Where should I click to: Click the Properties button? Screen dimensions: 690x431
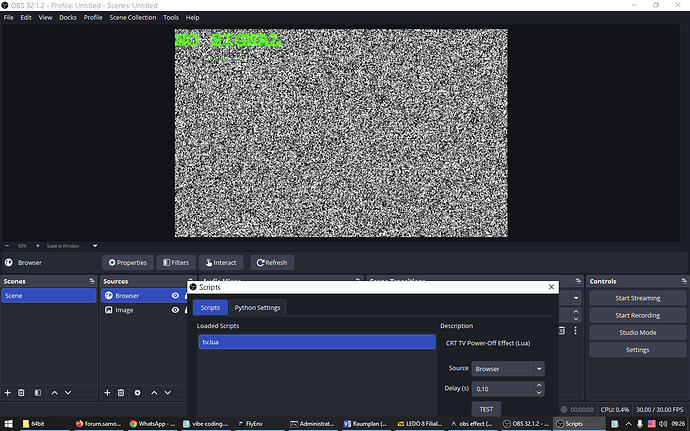click(x=128, y=262)
